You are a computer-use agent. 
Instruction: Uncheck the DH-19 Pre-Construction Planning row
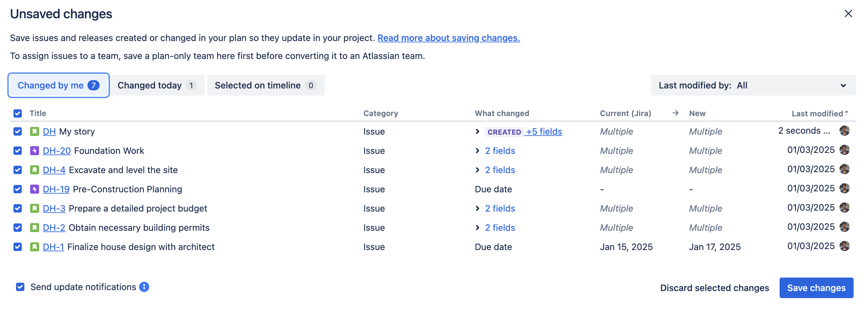(x=18, y=189)
